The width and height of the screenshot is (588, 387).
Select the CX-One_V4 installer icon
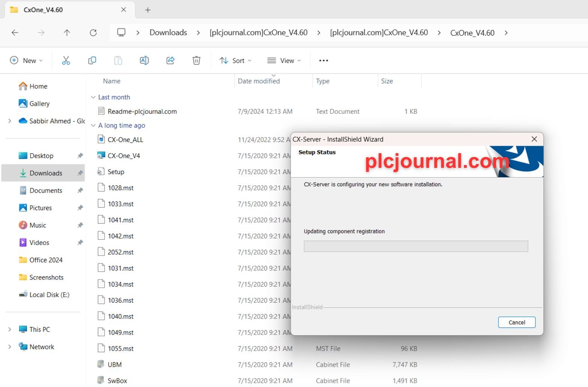[x=101, y=155]
